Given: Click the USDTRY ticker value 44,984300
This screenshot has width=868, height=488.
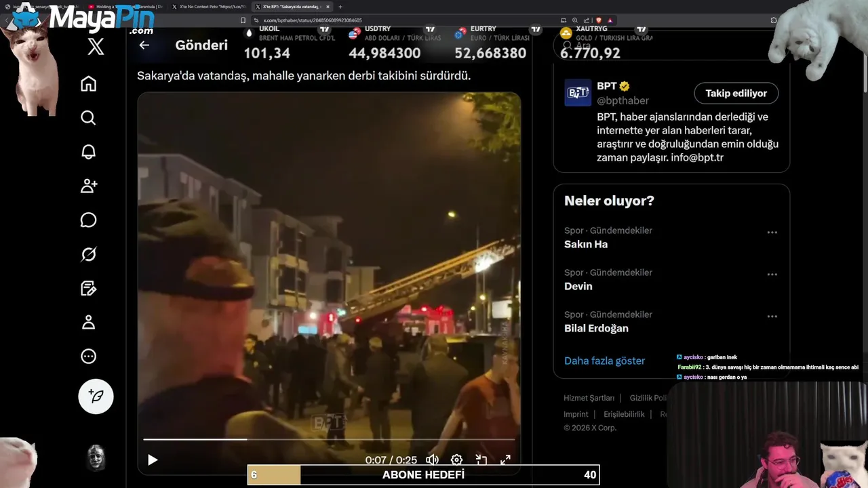Looking at the screenshot, I should pos(384,53).
